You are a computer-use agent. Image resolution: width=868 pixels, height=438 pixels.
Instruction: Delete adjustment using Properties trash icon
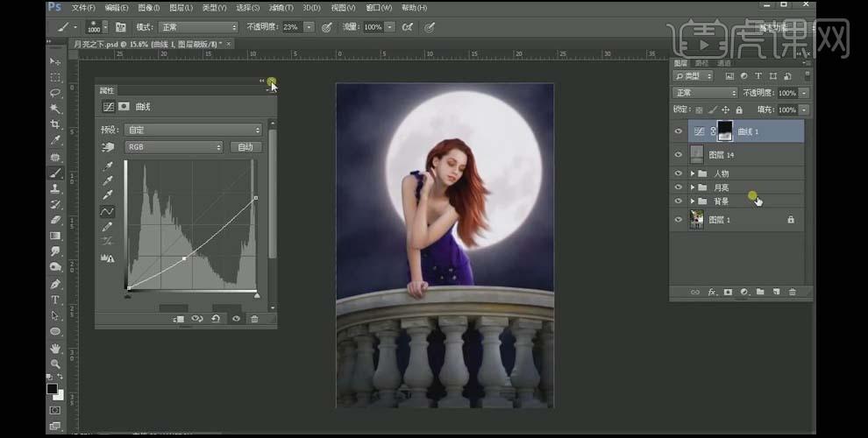point(254,319)
